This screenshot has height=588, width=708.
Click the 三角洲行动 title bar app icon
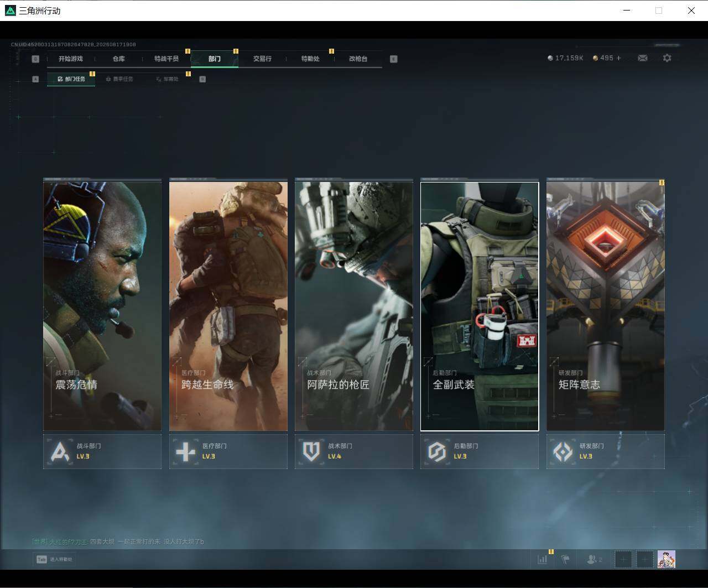point(11,11)
